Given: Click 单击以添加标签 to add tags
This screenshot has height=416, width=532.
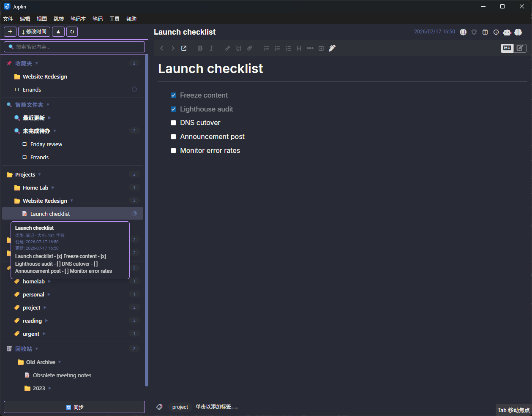Looking at the screenshot, I should click(217, 407).
